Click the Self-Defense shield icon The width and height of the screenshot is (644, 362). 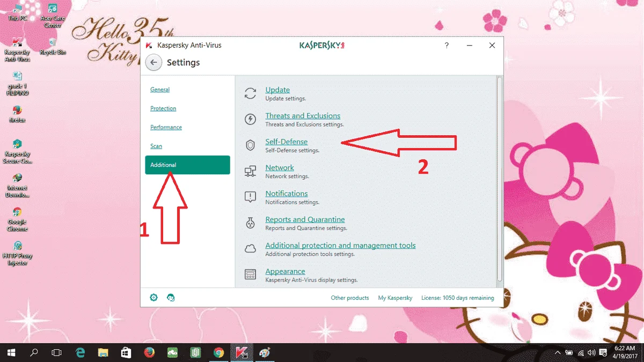(250, 145)
